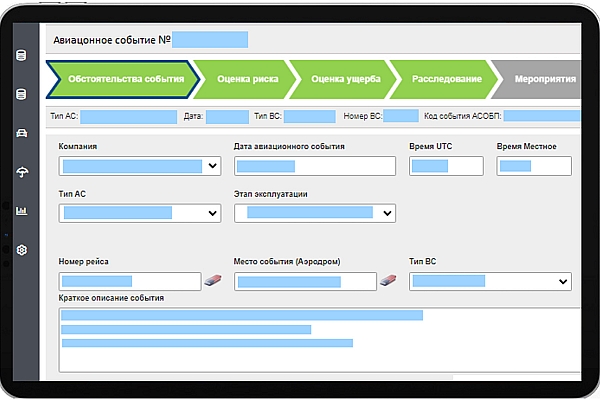Click inside Краткое описание события text area

click(x=320, y=340)
